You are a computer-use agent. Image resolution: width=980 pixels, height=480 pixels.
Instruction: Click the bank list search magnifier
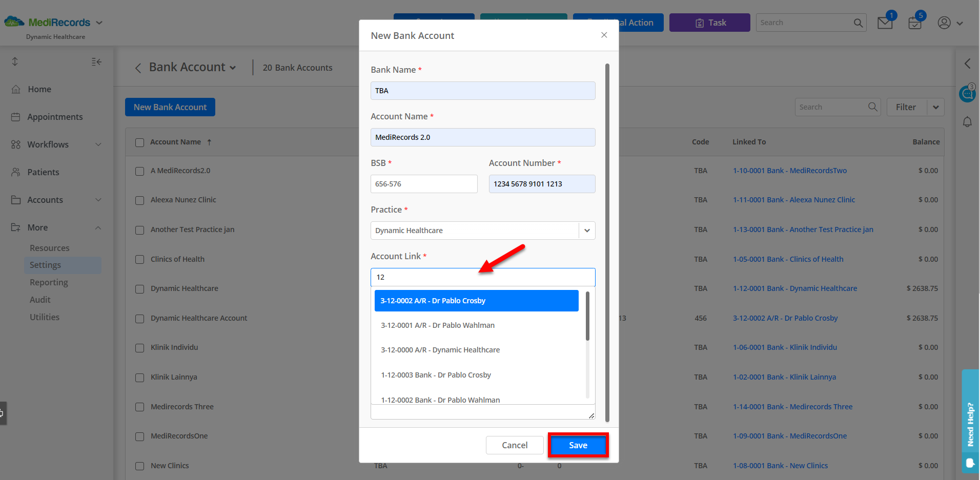pyautogui.click(x=872, y=107)
